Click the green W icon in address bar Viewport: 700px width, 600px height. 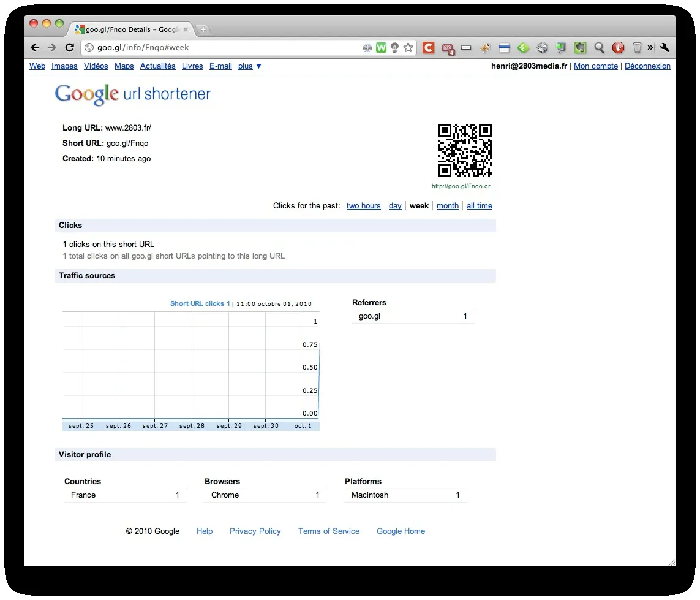(381, 47)
